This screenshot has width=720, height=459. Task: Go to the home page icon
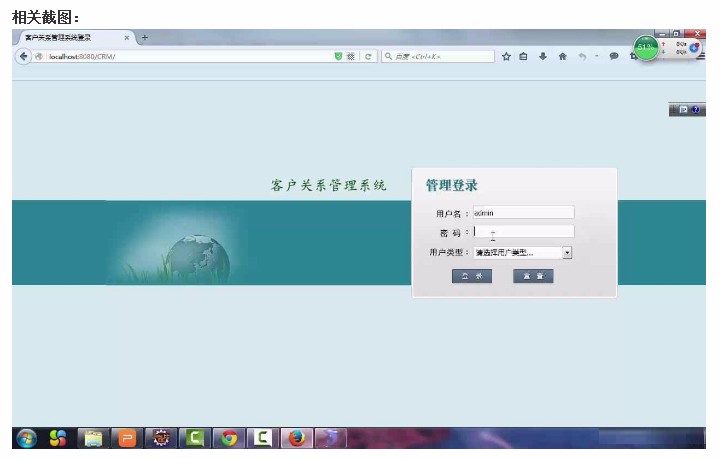tap(562, 56)
